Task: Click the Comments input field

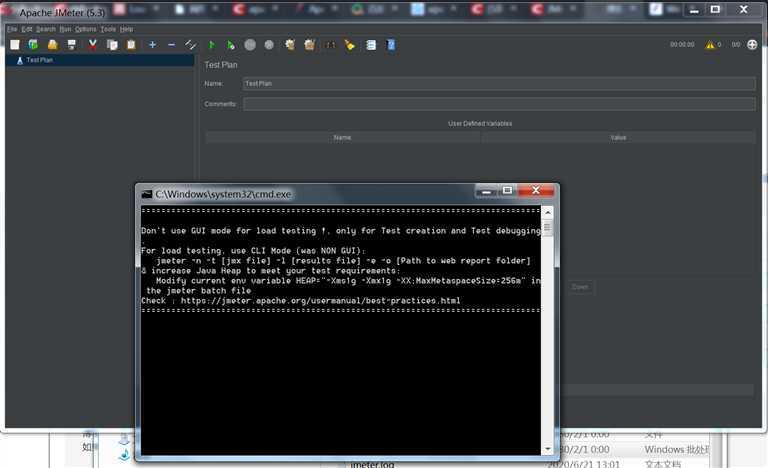Action: 499,104
